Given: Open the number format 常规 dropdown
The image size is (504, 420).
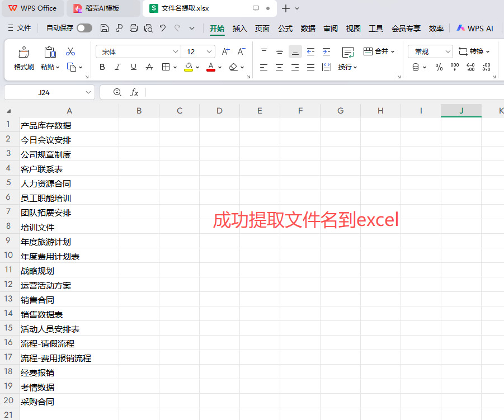Looking at the screenshot, I should click(448, 51).
